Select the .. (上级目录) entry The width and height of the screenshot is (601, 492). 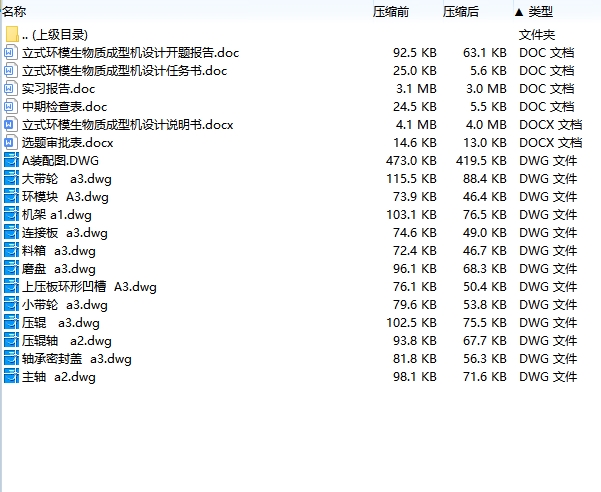click(55, 35)
